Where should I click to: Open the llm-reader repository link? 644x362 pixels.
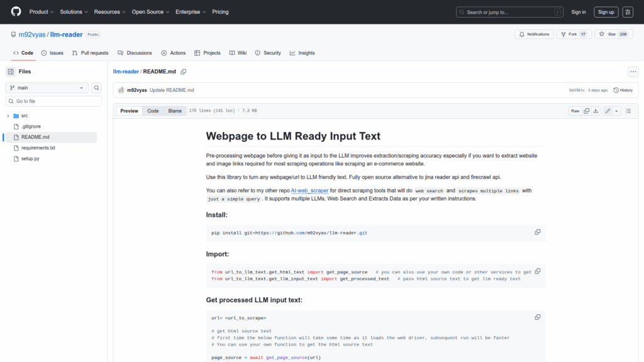coord(66,35)
